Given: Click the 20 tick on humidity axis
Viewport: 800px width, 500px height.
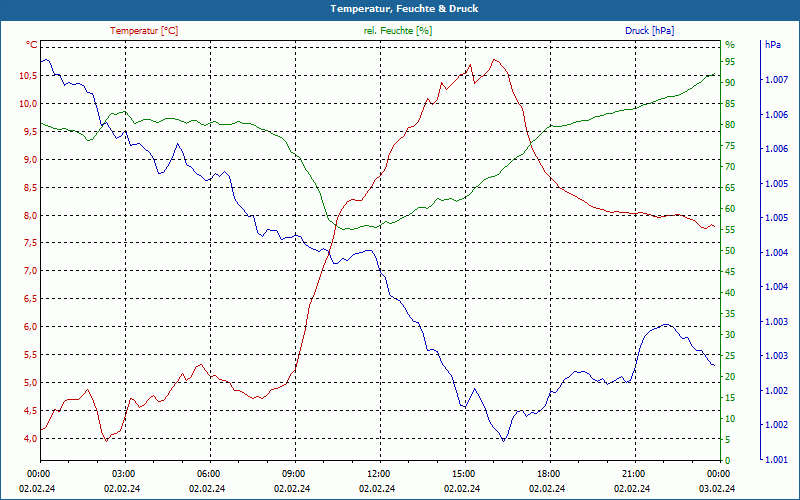Looking at the screenshot, I should (x=730, y=377).
